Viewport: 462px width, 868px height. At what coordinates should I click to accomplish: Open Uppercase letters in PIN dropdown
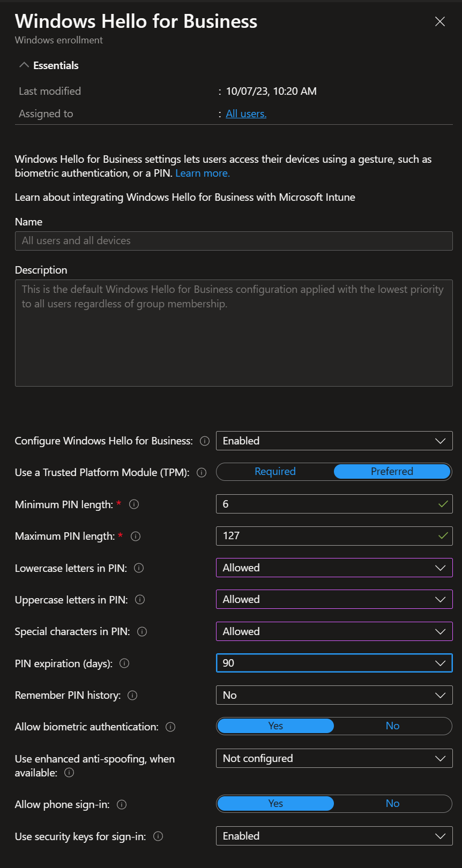pos(334,600)
